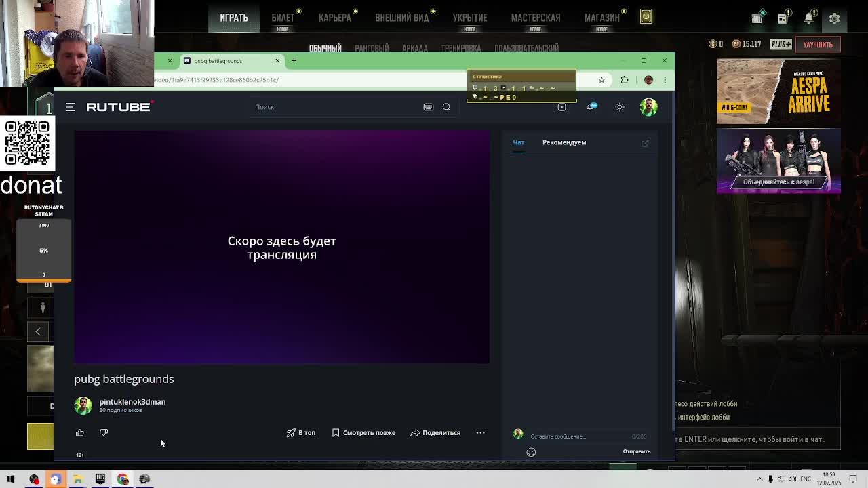Toggle the Rutube light/dark theme
This screenshot has width=868, height=488.
(x=620, y=107)
